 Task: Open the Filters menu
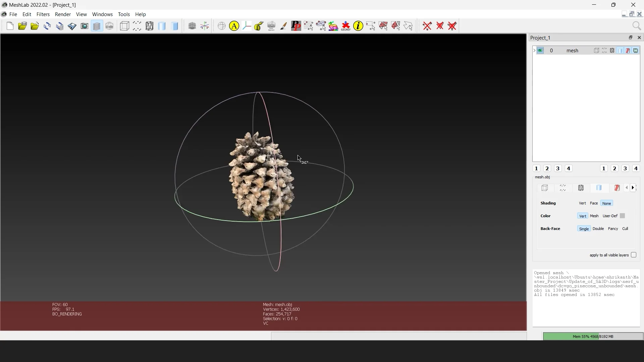pyautogui.click(x=43, y=14)
